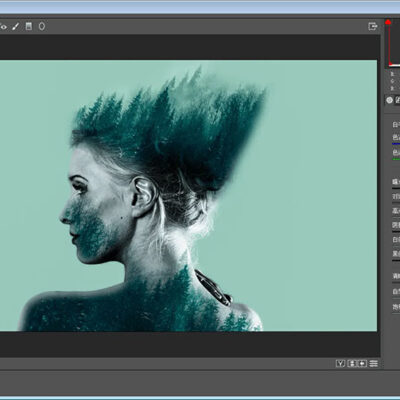
Task: Activate the Radial Filter oval tool
Action: click(x=42, y=26)
